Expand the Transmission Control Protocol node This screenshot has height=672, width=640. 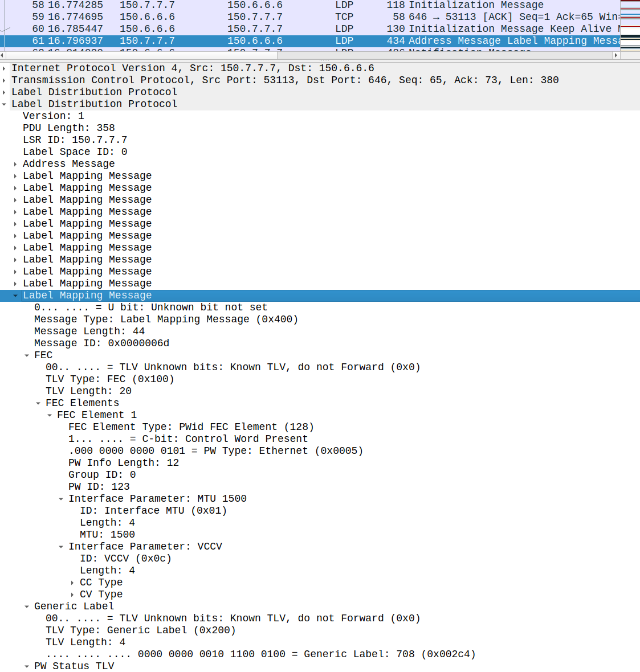tap(5, 80)
